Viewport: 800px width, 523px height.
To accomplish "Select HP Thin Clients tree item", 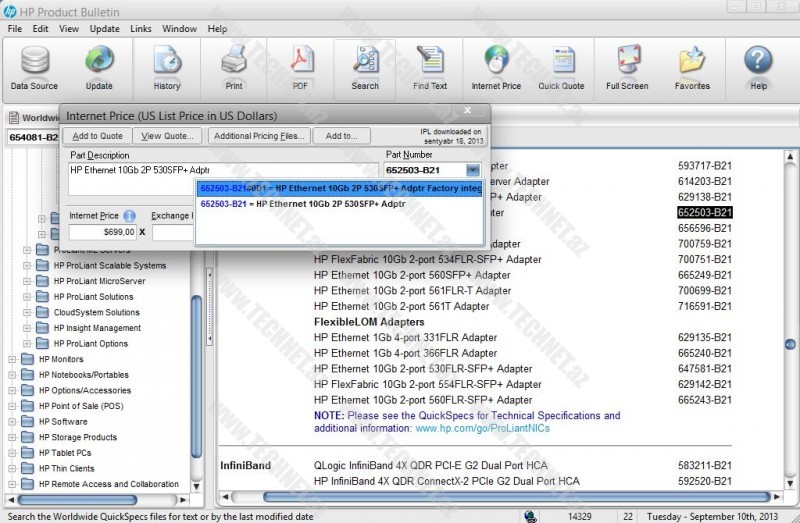I will pyautogui.click(x=66, y=468).
